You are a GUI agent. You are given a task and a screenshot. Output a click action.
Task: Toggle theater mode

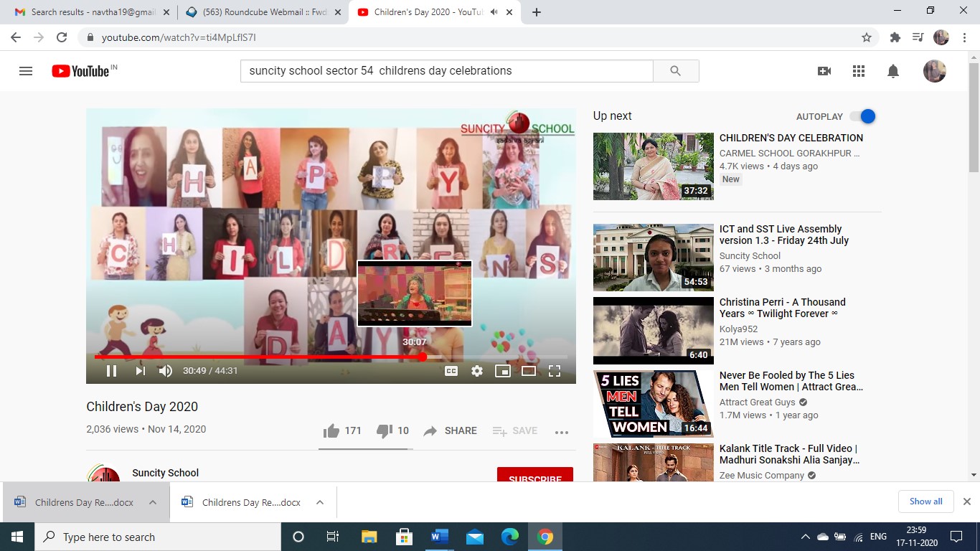pos(529,371)
